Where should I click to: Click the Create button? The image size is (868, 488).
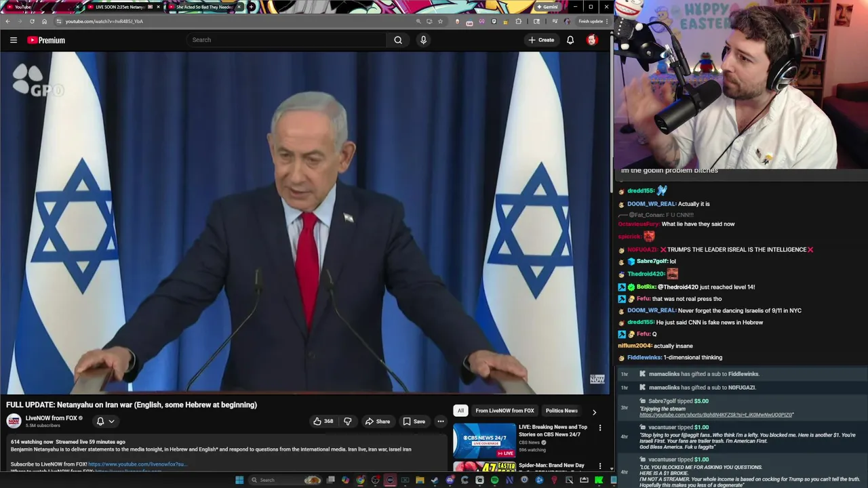541,40
